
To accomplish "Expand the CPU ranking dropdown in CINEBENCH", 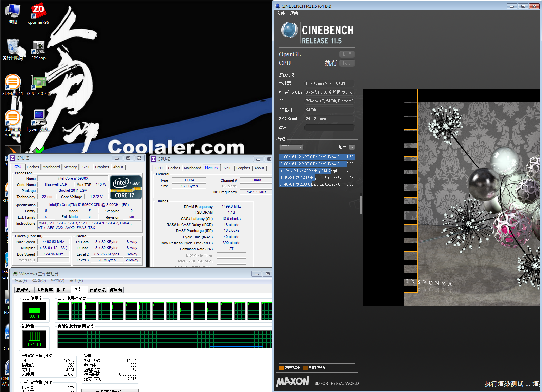I will 291,147.
